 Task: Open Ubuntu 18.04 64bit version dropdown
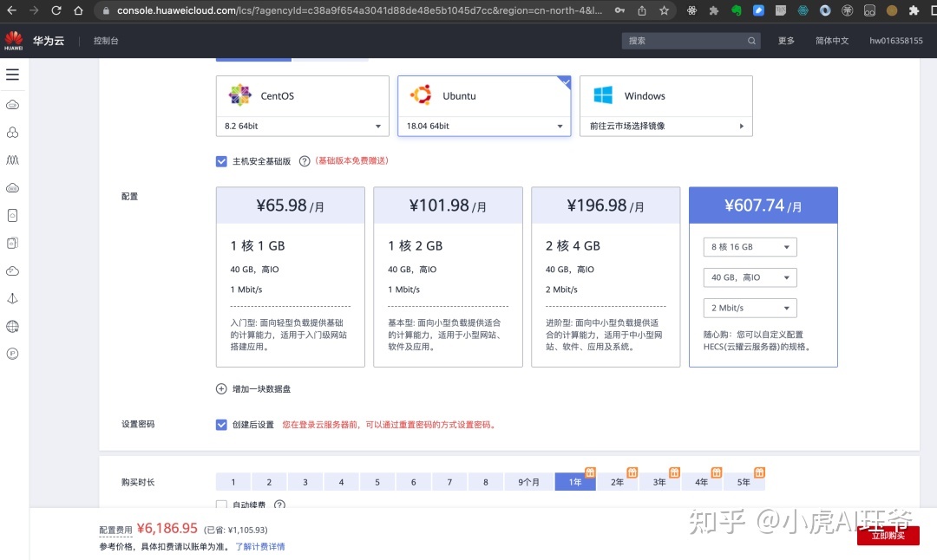pyautogui.click(x=484, y=126)
